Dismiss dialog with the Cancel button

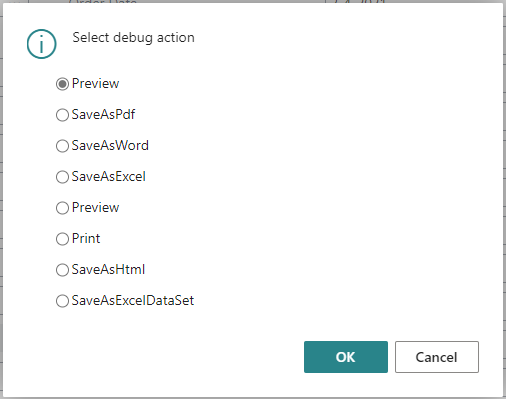click(x=437, y=357)
